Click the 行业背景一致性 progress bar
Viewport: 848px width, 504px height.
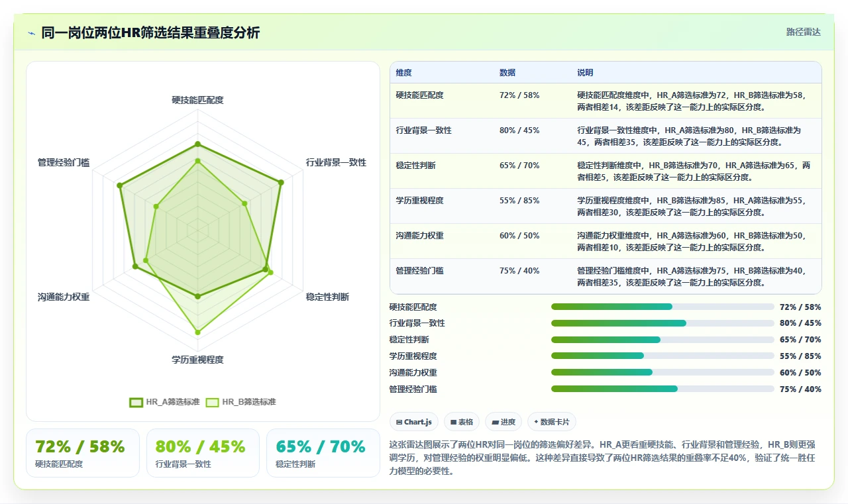click(662, 323)
